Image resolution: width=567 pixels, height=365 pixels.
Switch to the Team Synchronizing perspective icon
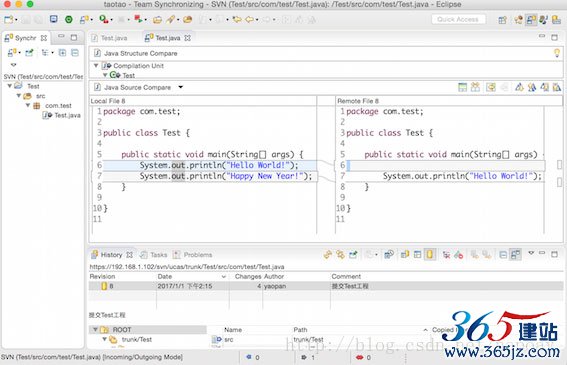[531, 20]
